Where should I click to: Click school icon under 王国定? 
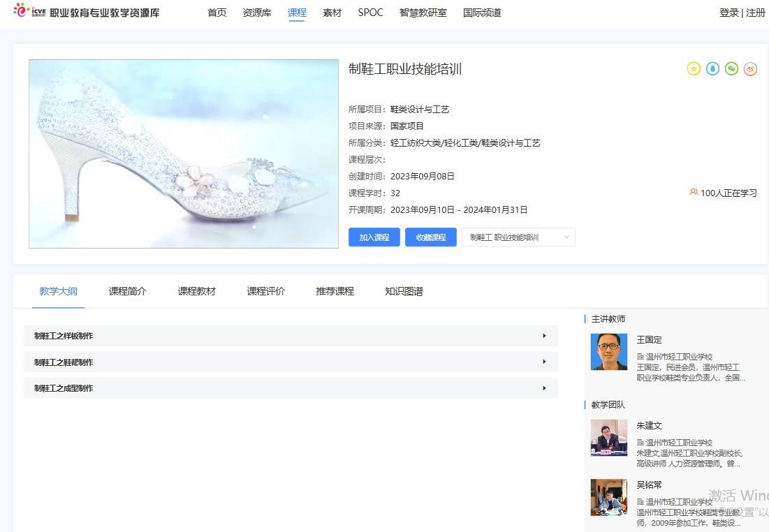pos(640,357)
